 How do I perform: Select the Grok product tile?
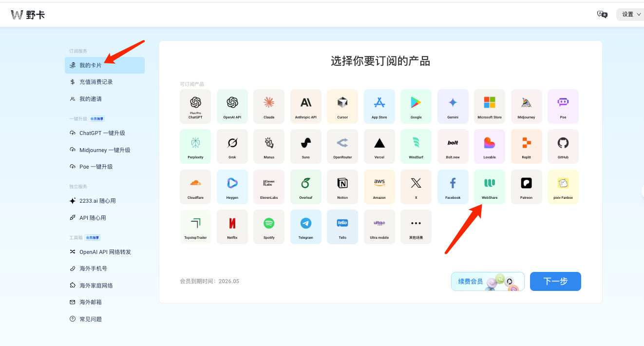[x=232, y=146]
